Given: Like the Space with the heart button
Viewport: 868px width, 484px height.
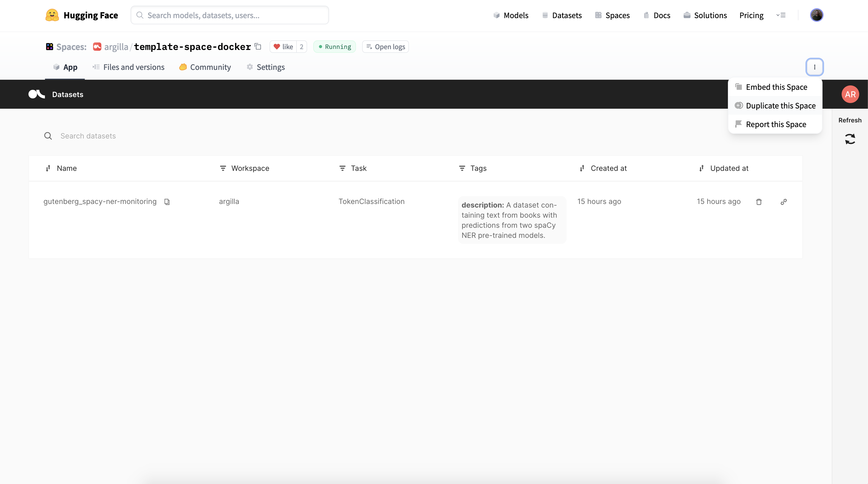Looking at the screenshot, I should pos(283,47).
